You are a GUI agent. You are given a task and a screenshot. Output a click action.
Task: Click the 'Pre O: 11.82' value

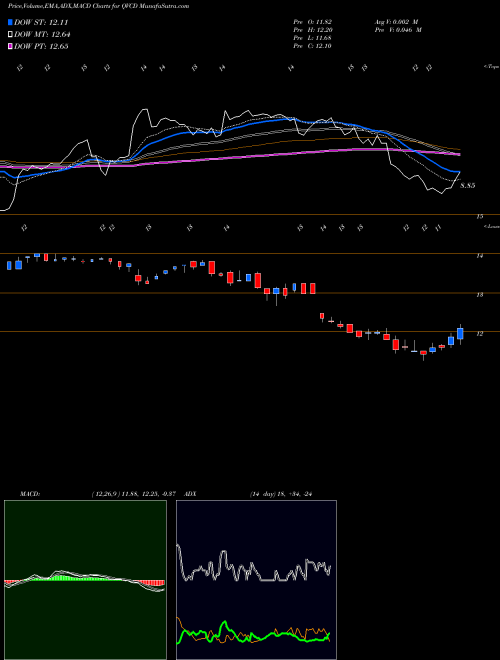coord(313,21)
